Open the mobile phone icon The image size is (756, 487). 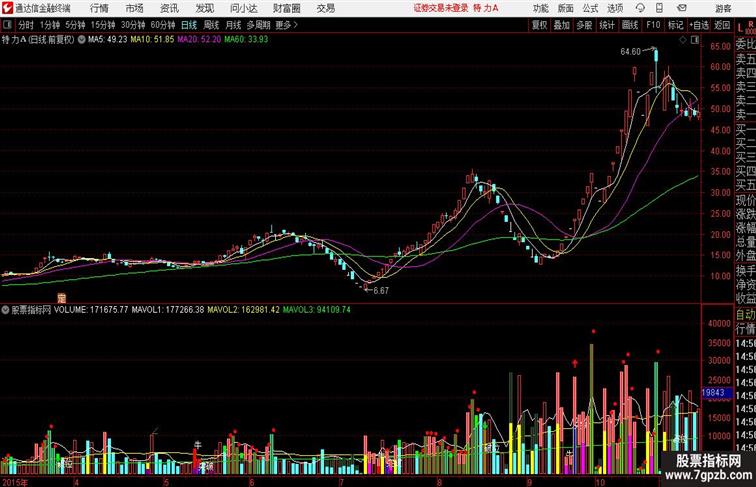(660, 8)
